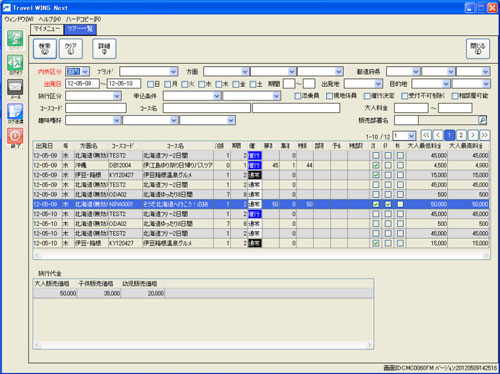Click the green logoff icon in the sidebar
Image resolution: width=500 pixels, height=374 pixels.
(15, 62)
